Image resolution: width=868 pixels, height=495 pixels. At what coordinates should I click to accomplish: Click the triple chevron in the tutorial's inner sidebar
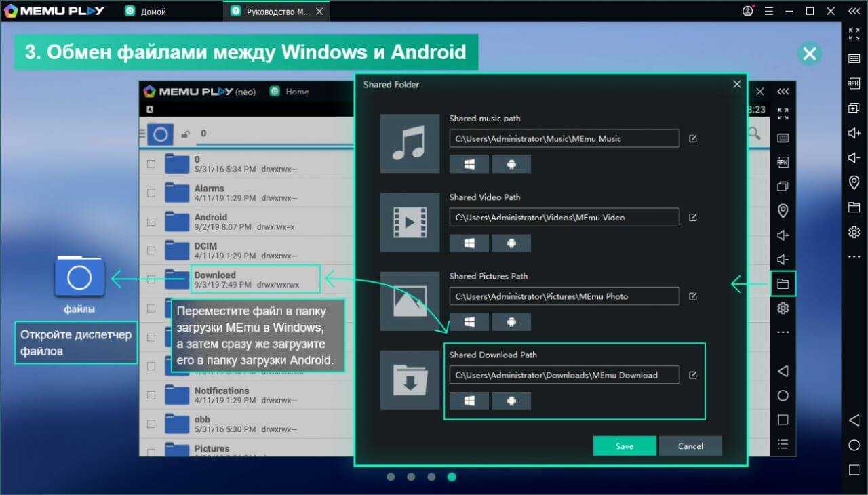(x=783, y=92)
